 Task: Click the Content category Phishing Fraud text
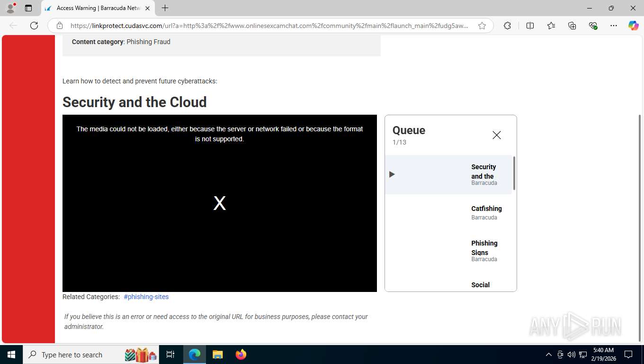[121, 42]
